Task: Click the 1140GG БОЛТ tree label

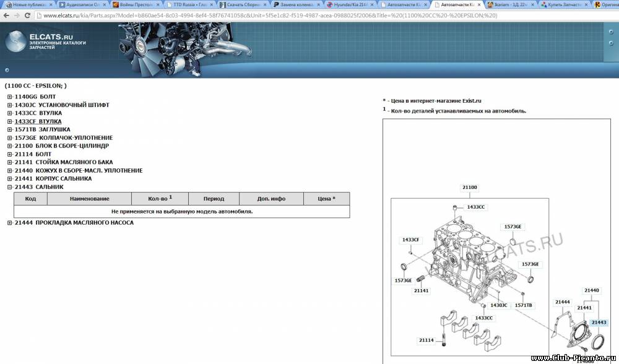Action: pyautogui.click(x=35, y=97)
